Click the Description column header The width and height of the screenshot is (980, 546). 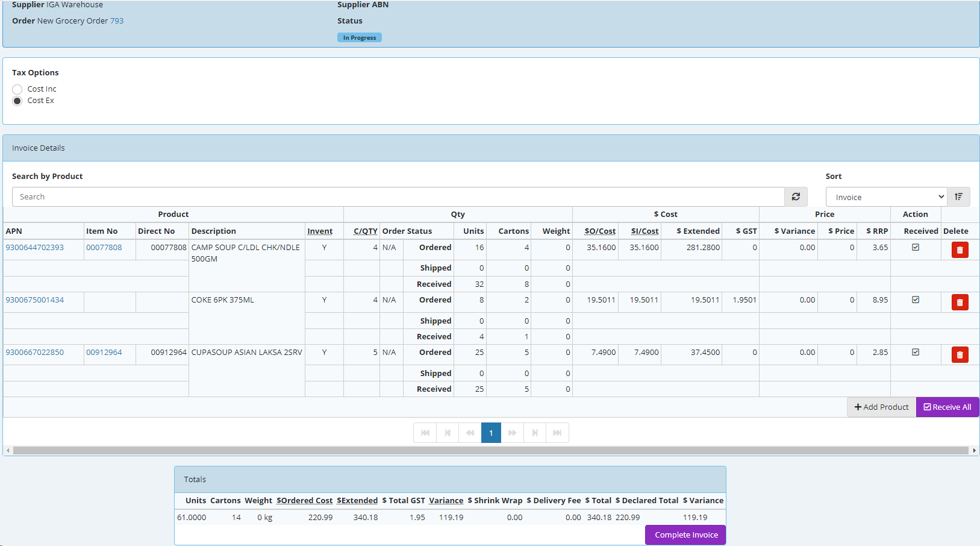213,231
